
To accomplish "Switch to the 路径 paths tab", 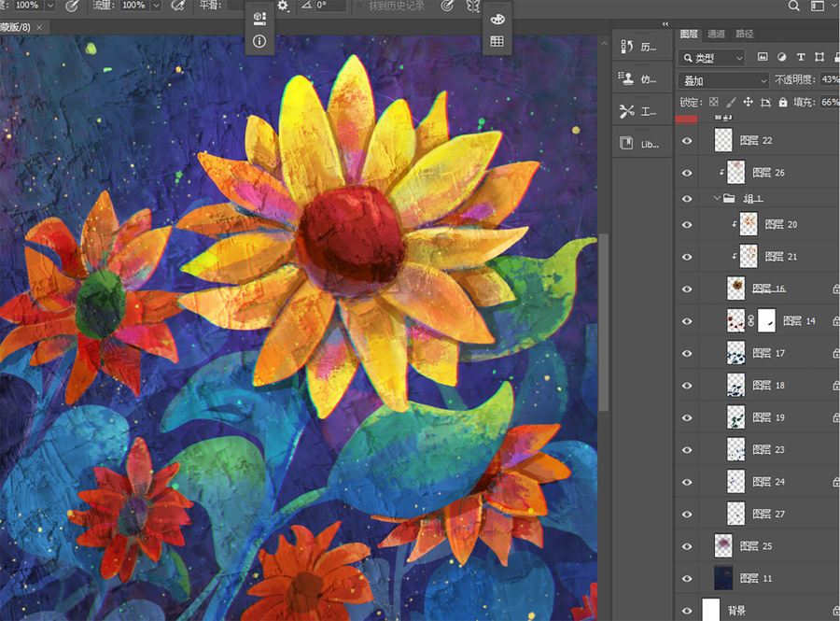I will point(744,34).
